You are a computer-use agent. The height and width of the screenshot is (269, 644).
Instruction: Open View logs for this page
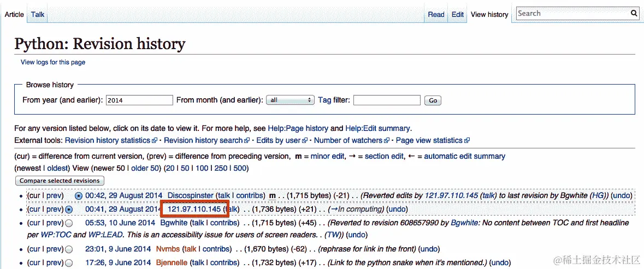[x=53, y=62]
